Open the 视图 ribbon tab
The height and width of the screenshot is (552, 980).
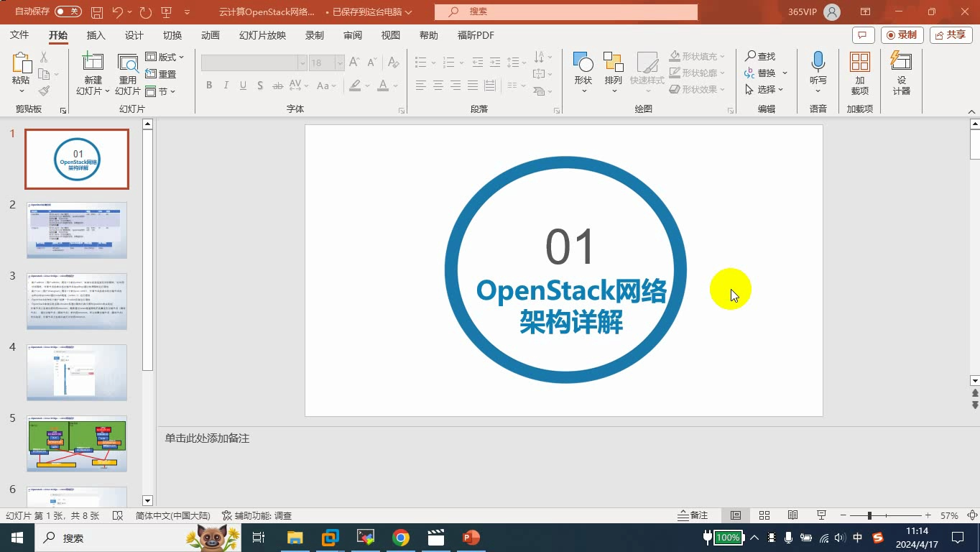(390, 34)
